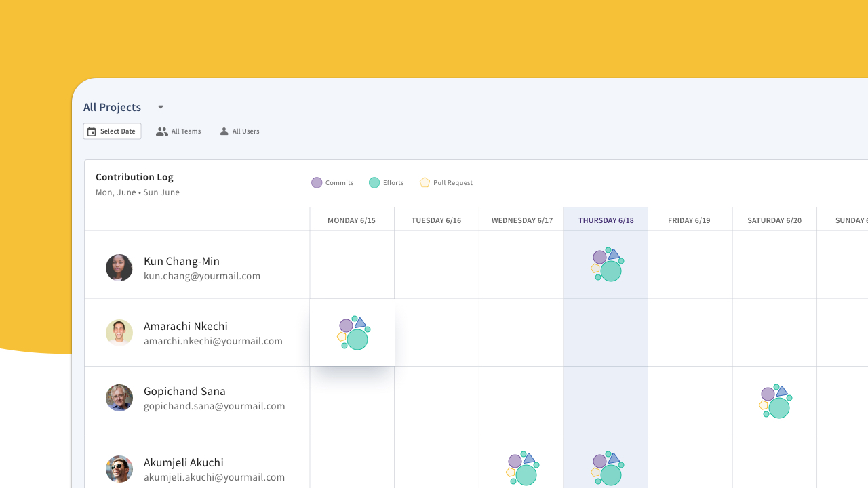Click Kun Chang-Min's avatar photo
Image resolution: width=868 pixels, height=488 pixels.
coord(119,268)
